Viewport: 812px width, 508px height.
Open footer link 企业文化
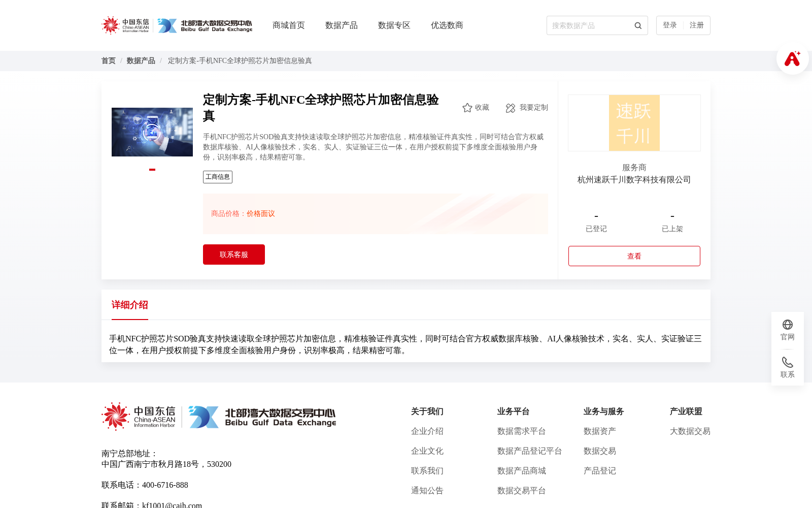point(427,451)
